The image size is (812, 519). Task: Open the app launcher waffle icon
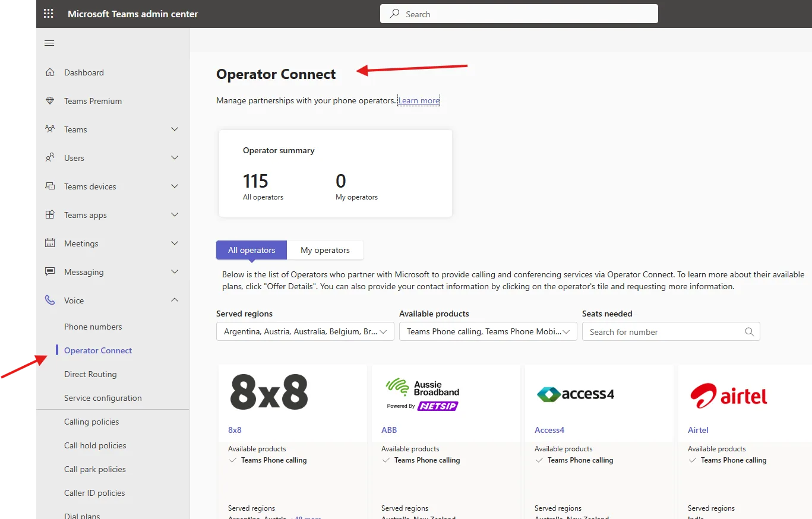point(48,13)
